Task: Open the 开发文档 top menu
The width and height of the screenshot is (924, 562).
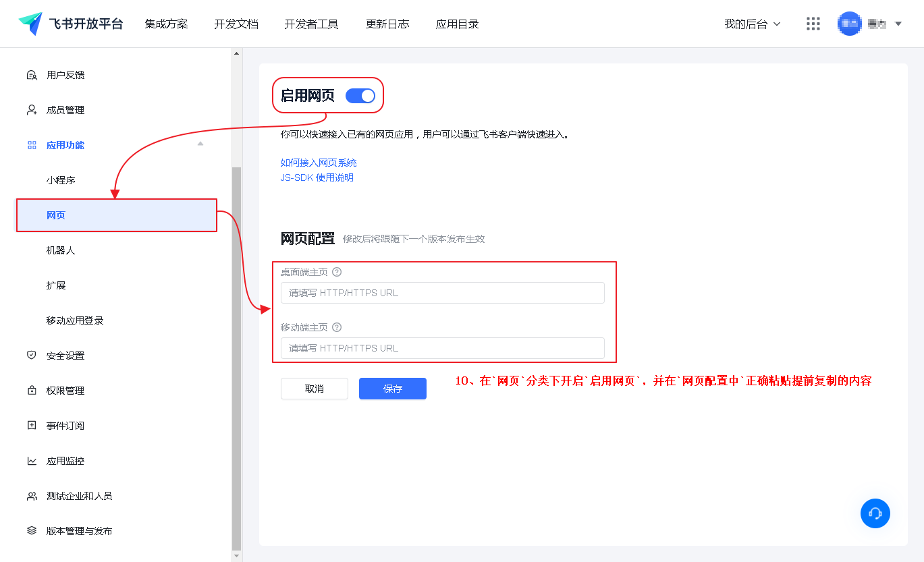Action: click(x=236, y=24)
